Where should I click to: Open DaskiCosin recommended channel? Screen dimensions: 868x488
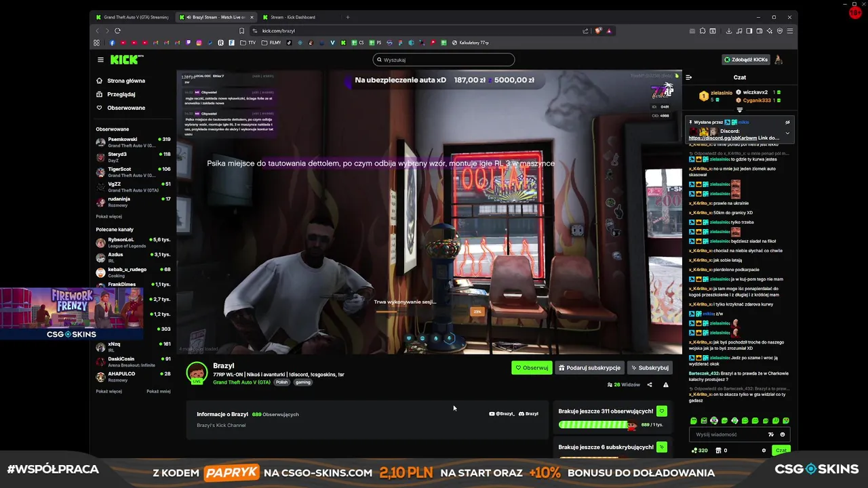pyautogui.click(x=134, y=361)
